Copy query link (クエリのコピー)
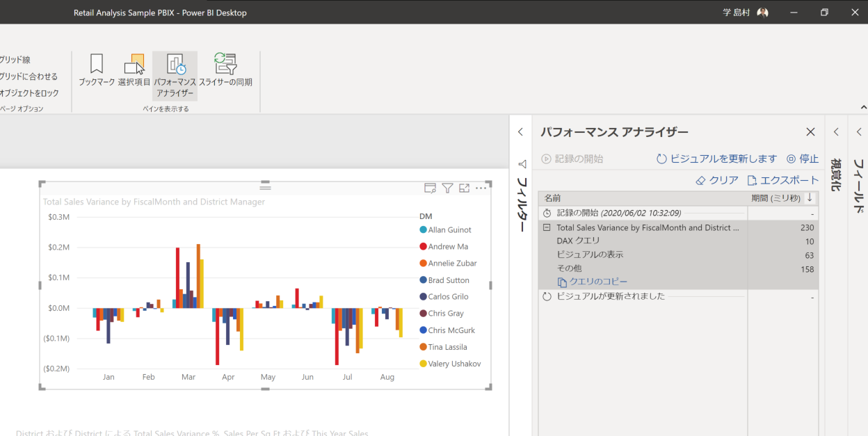 click(x=593, y=282)
